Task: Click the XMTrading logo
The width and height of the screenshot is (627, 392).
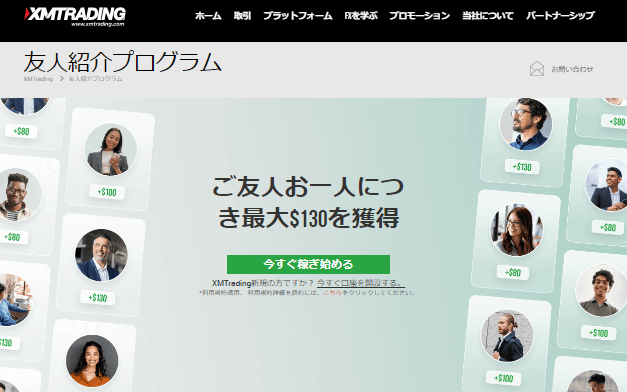Action: tap(75, 16)
